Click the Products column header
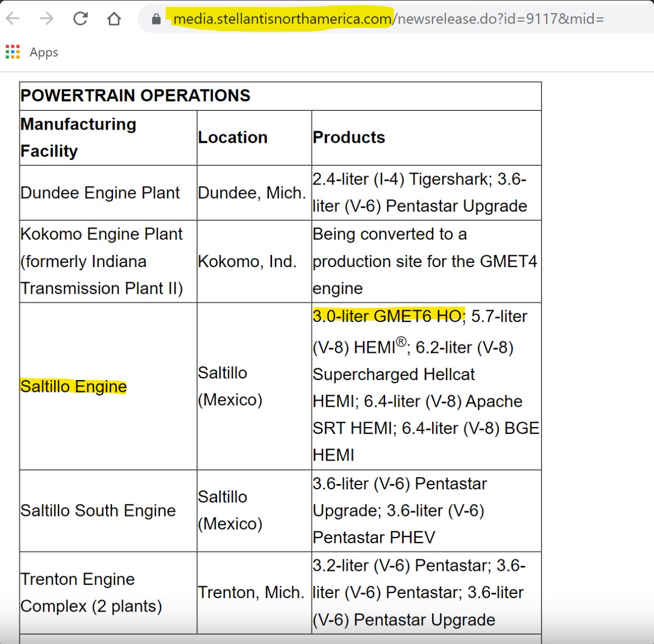Screen dimensions: 654x644 (x=349, y=137)
